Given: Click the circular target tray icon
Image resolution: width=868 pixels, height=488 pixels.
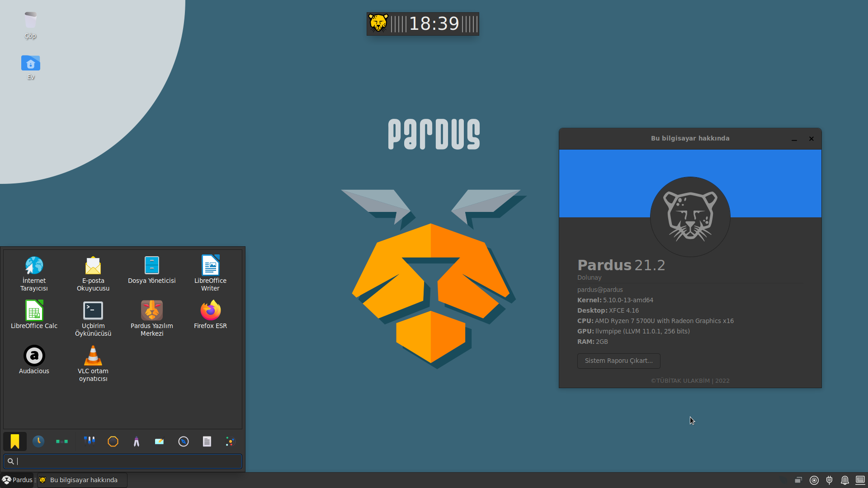Looking at the screenshot, I should pos(814,480).
